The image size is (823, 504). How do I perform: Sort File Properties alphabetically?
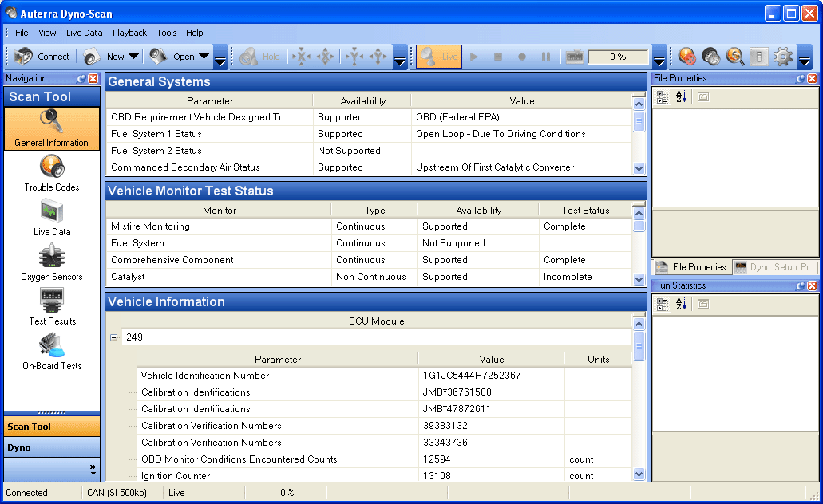tap(681, 97)
